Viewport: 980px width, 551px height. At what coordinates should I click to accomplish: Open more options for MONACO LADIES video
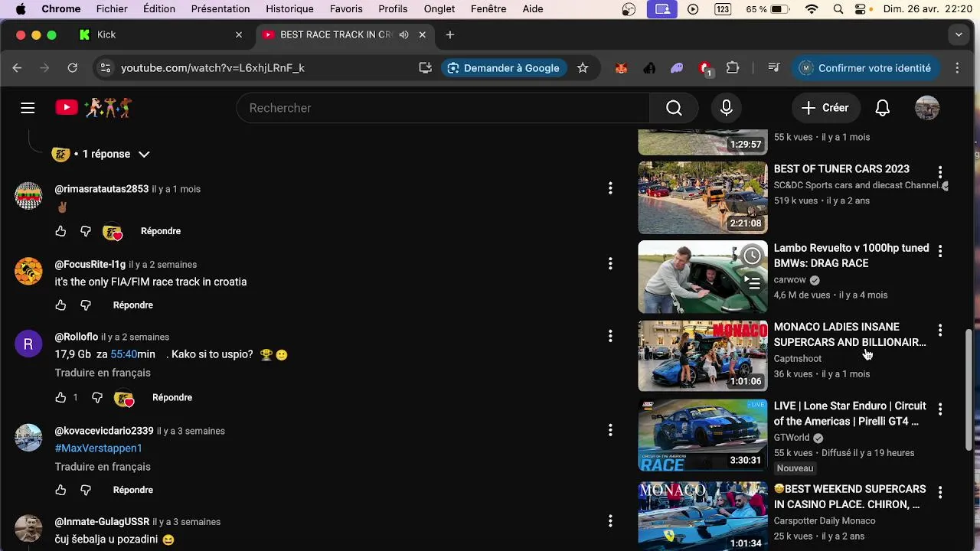(x=940, y=331)
